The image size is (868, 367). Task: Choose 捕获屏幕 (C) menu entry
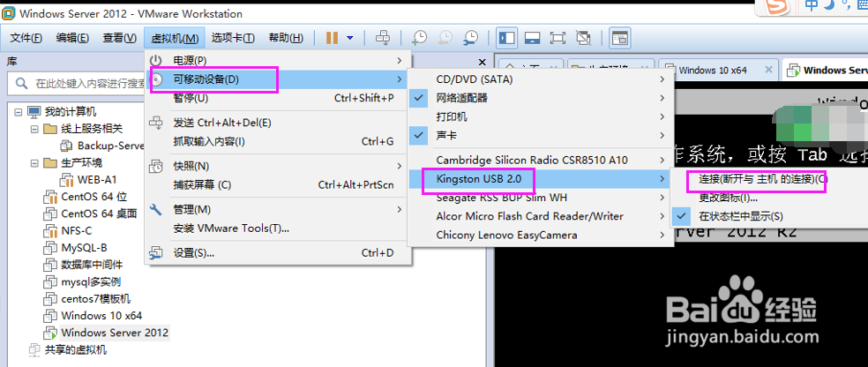pos(278,185)
